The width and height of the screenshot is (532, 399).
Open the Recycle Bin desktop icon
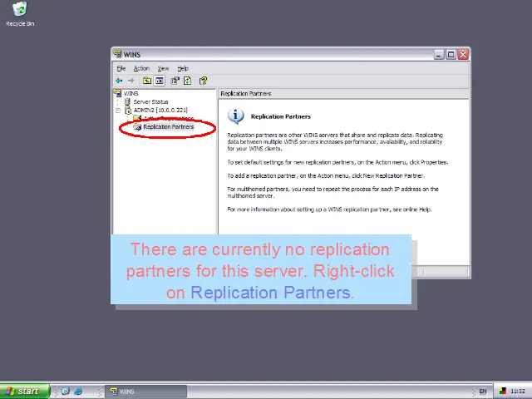(20, 10)
